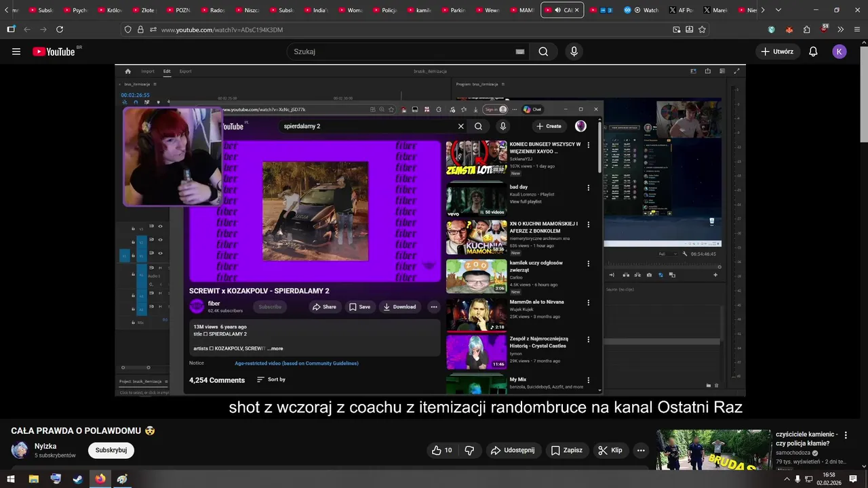This screenshot has width=868, height=488.
Task: Click the YouTube search magnifier button
Action: [x=543, y=52]
